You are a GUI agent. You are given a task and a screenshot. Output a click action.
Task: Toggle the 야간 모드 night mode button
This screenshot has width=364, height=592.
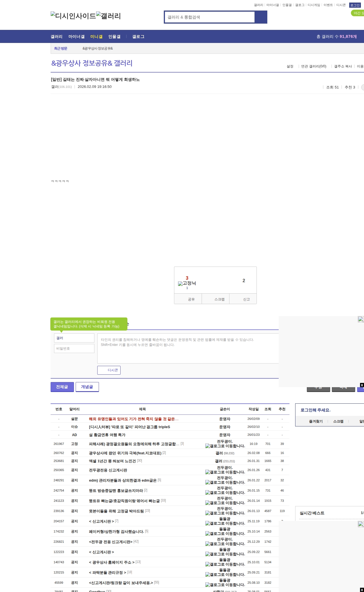pyautogui.click(x=358, y=13)
